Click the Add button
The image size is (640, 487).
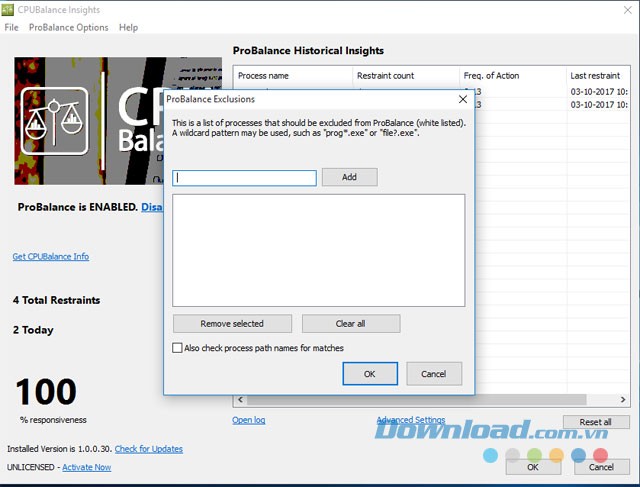coord(349,177)
